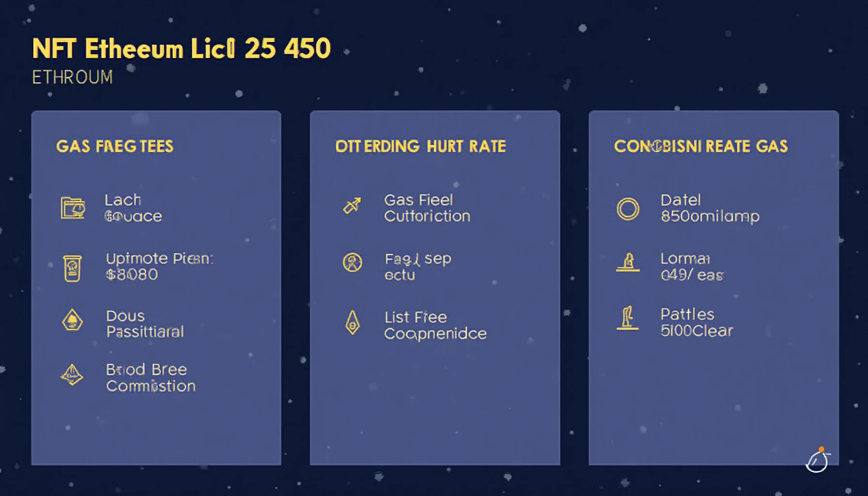Select the circular face icon near Fagl sep
Viewport: 868px width, 496px height.
(353, 263)
